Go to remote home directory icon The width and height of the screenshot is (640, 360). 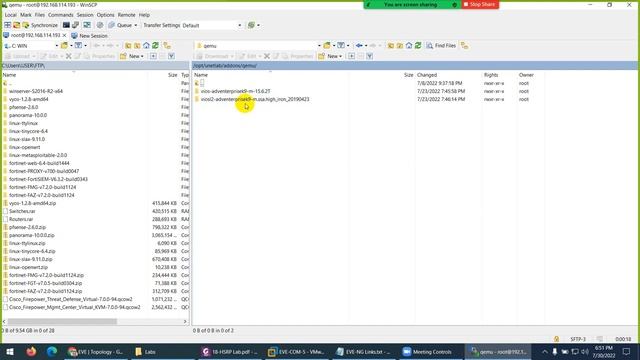click(409, 46)
